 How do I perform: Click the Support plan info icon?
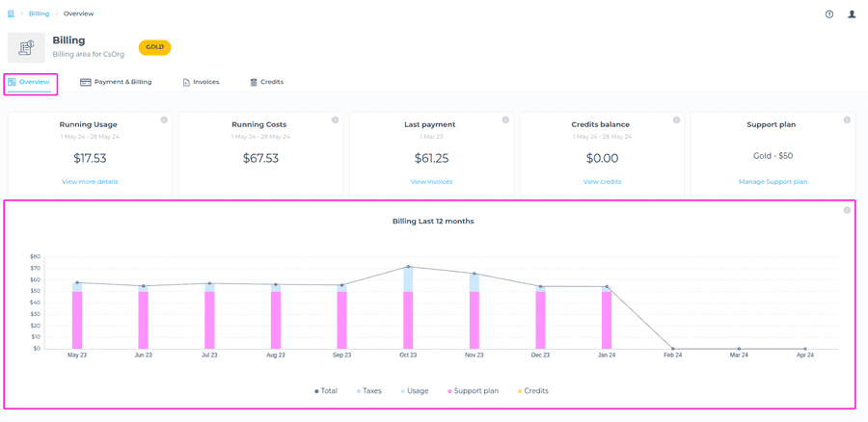[x=847, y=120]
